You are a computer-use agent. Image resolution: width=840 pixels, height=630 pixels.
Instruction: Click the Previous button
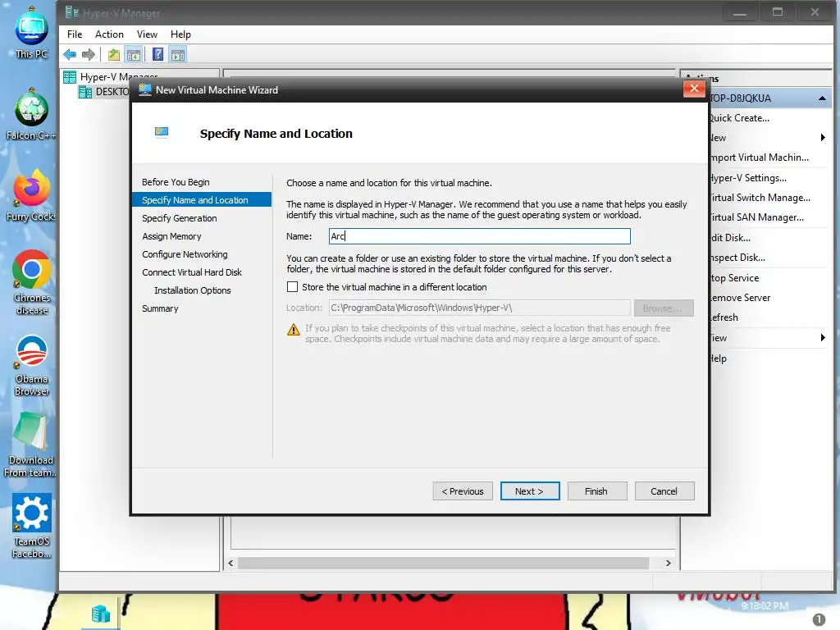point(463,491)
